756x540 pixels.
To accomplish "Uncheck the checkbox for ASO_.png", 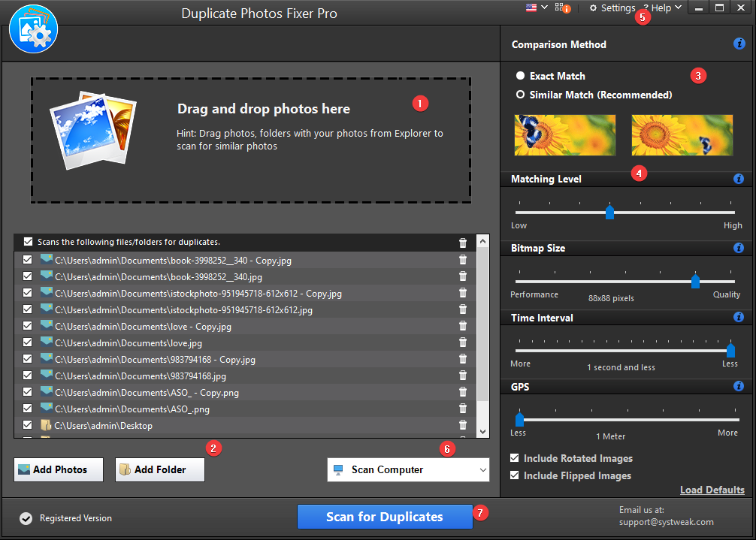I will pos(28,408).
